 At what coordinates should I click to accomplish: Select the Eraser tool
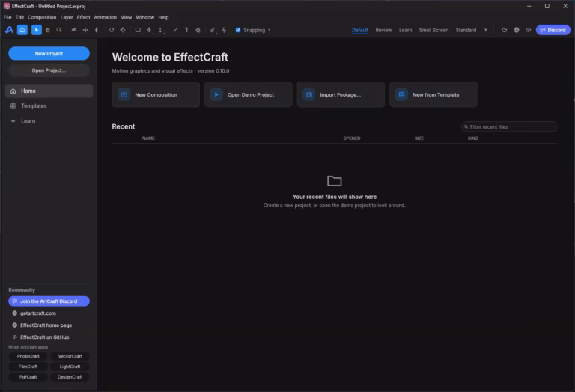[x=198, y=30]
